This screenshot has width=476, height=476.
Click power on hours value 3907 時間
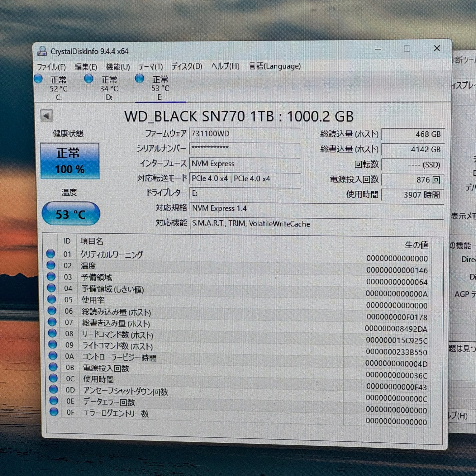point(413,195)
